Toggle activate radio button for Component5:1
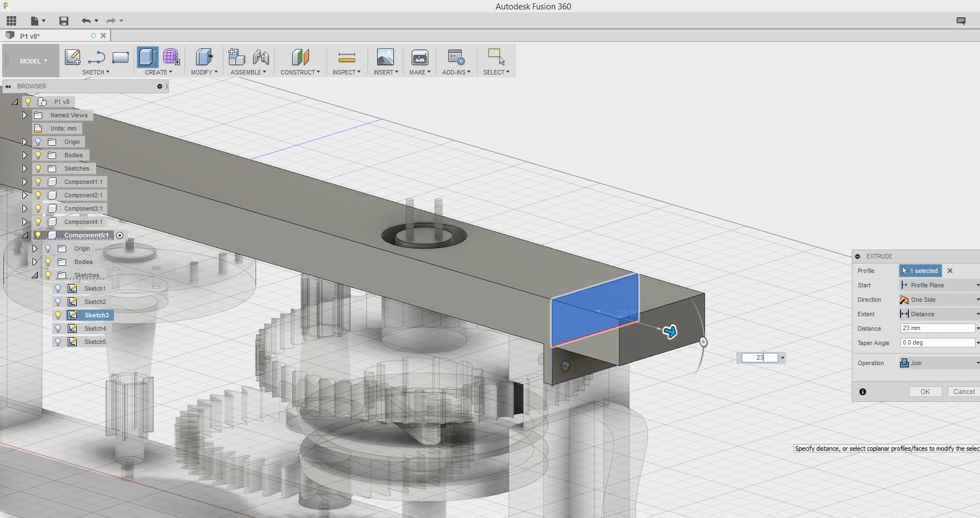980x518 pixels. [x=119, y=235]
